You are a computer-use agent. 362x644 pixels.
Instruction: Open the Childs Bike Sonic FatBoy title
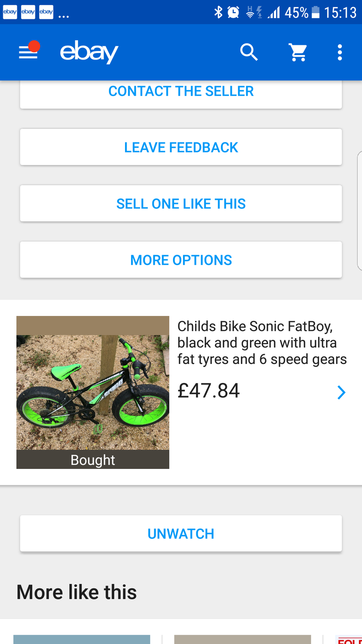(262, 343)
